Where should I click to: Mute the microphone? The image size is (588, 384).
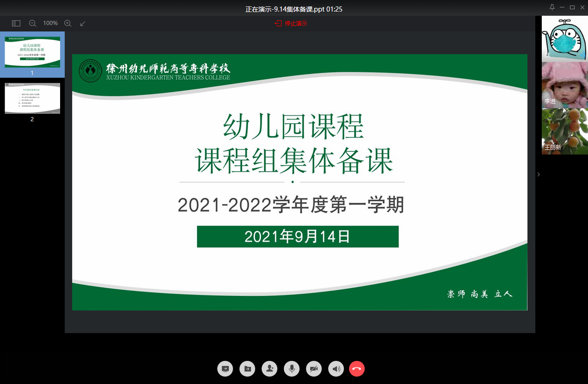pyautogui.click(x=292, y=369)
